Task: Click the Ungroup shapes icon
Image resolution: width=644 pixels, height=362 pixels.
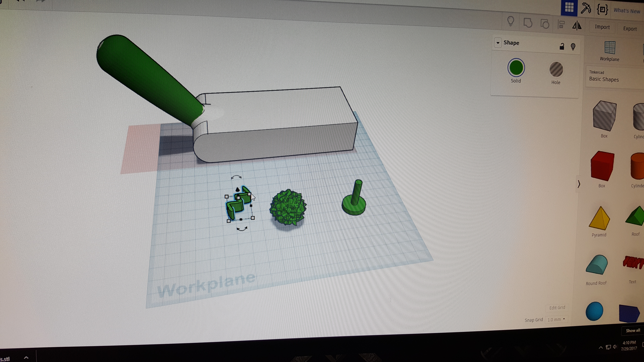Action: [x=545, y=24]
